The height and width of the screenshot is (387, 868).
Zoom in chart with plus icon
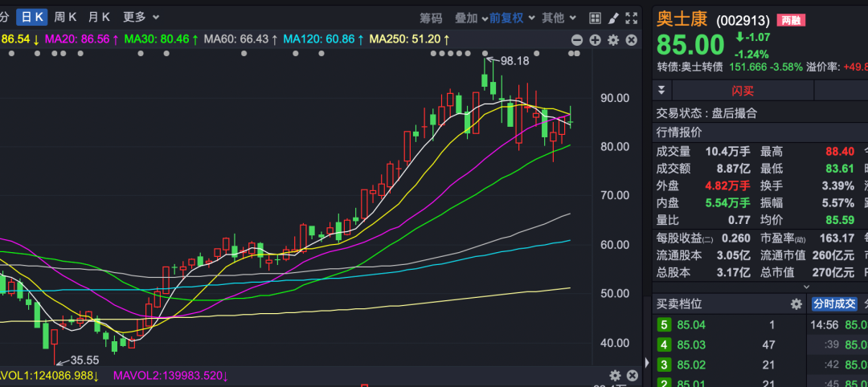tap(595, 40)
